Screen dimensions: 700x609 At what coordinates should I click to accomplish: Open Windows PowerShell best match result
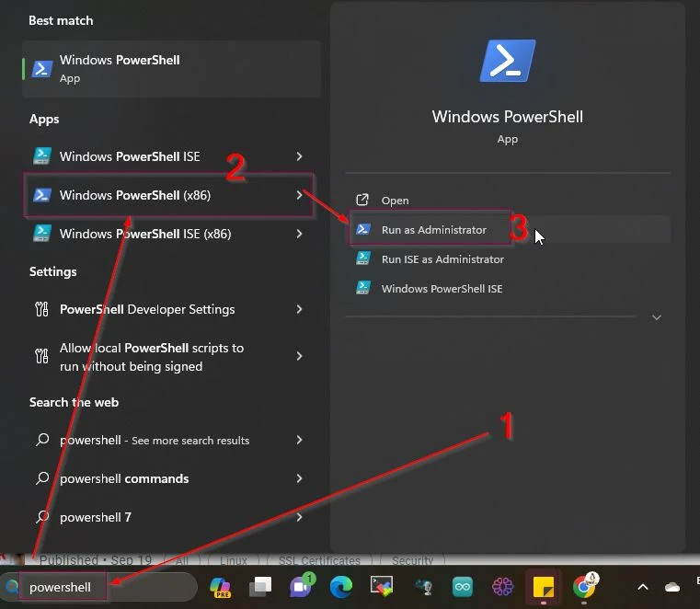point(171,69)
